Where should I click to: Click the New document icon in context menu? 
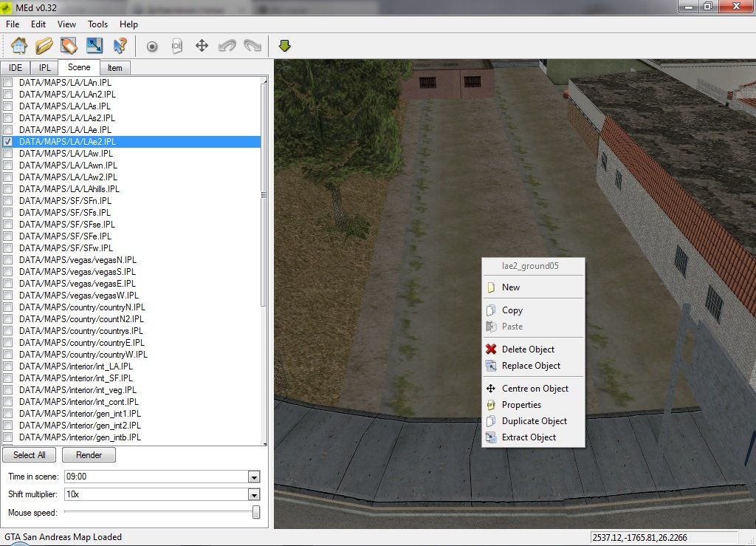tap(491, 287)
